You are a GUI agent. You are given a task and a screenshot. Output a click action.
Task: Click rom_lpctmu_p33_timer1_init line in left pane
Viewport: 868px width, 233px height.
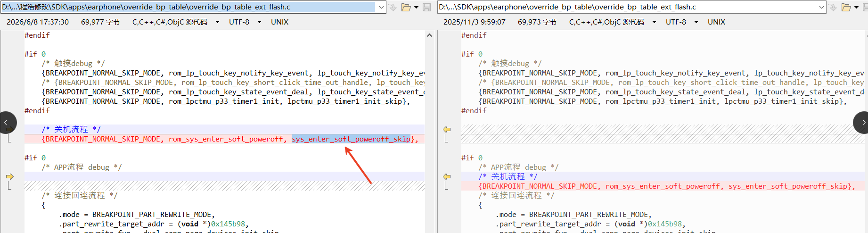pyautogui.click(x=226, y=101)
